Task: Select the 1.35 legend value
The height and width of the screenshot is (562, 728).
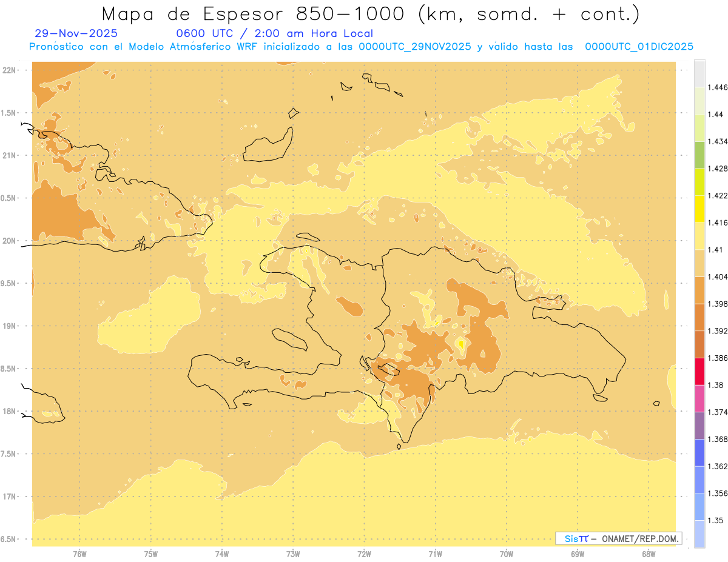Action: 715,520
